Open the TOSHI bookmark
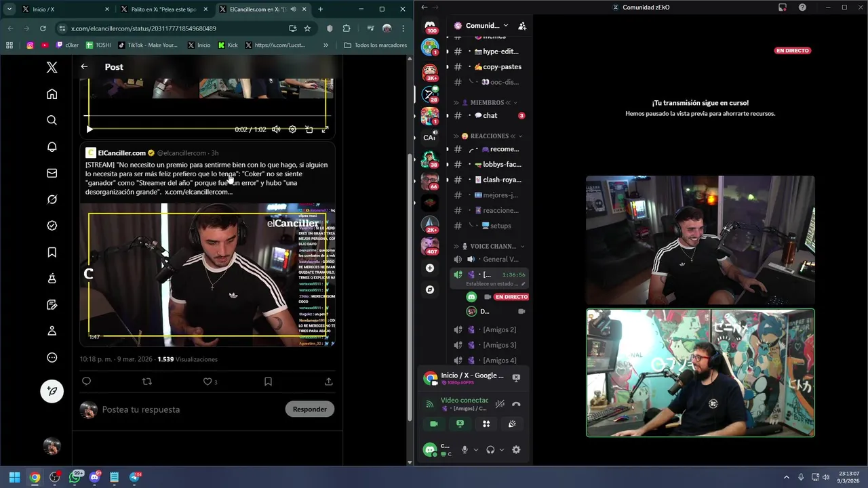Viewport: 868px width, 488px height. [98, 45]
